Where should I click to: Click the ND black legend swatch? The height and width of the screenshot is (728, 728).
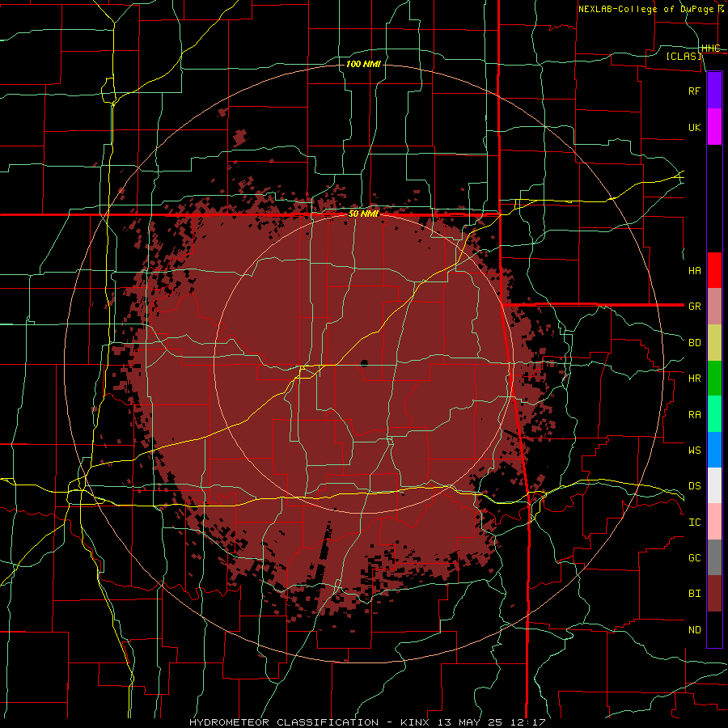pyautogui.click(x=714, y=629)
